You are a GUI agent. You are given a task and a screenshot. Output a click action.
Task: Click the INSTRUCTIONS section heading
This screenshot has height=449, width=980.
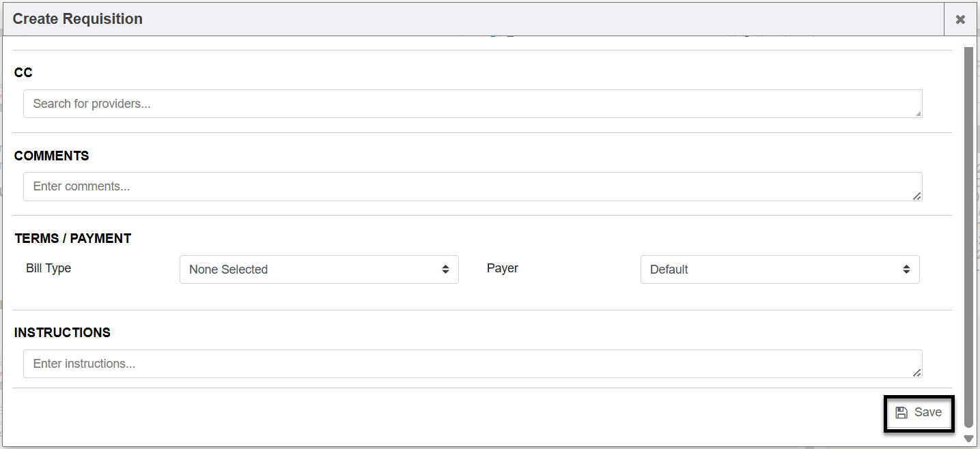[62, 333]
